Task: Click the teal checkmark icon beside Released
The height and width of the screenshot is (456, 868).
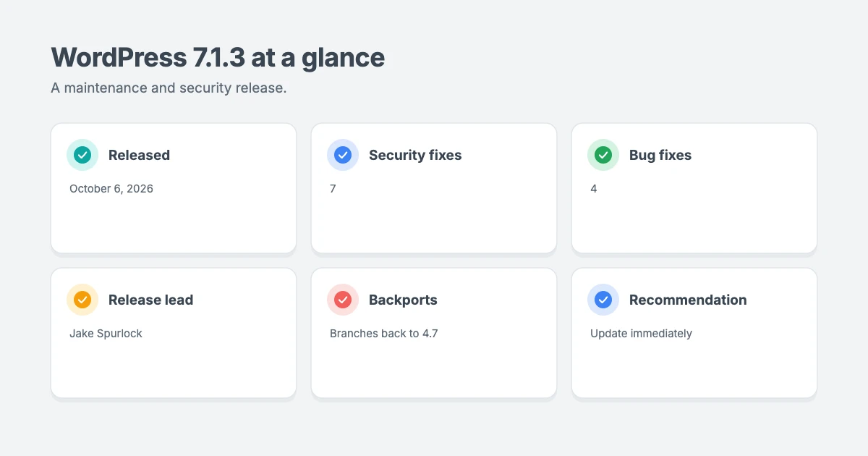Action: click(x=82, y=155)
